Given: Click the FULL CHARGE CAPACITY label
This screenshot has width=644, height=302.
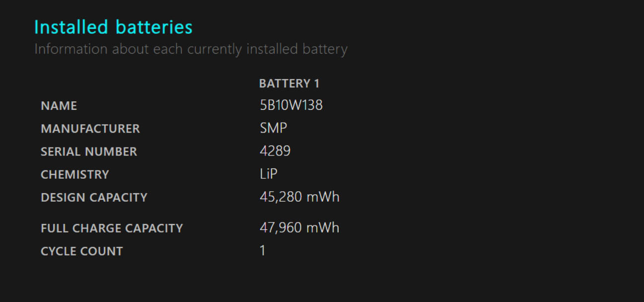Looking at the screenshot, I should (112, 228).
